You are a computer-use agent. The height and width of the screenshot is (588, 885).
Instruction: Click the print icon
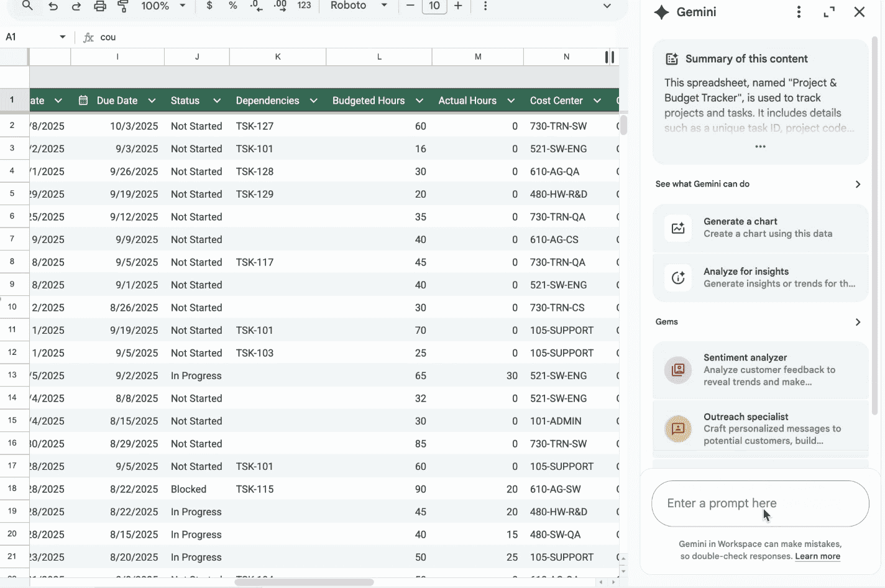tap(99, 6)
